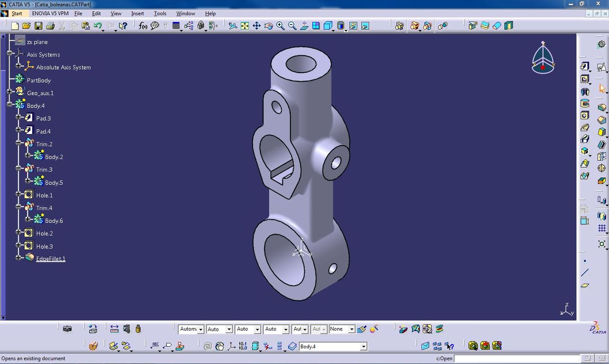The height and width of the screenshot is (364, 609).
Task: Click the Capture camera icon
Action: 67,328
